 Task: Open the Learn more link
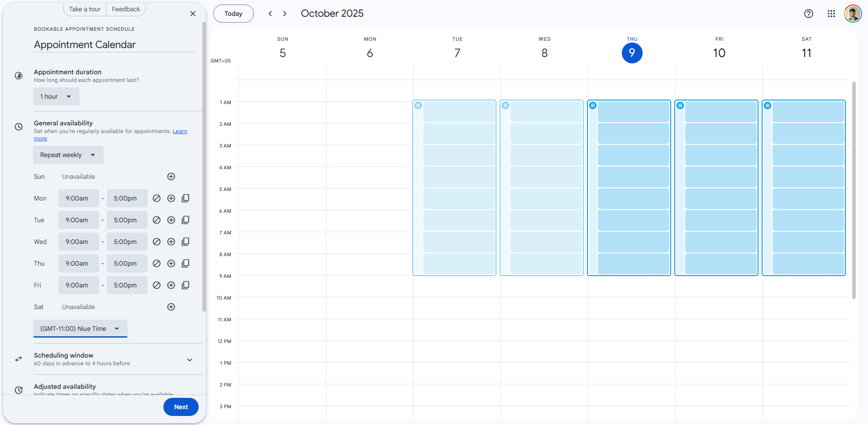[180, 131]
